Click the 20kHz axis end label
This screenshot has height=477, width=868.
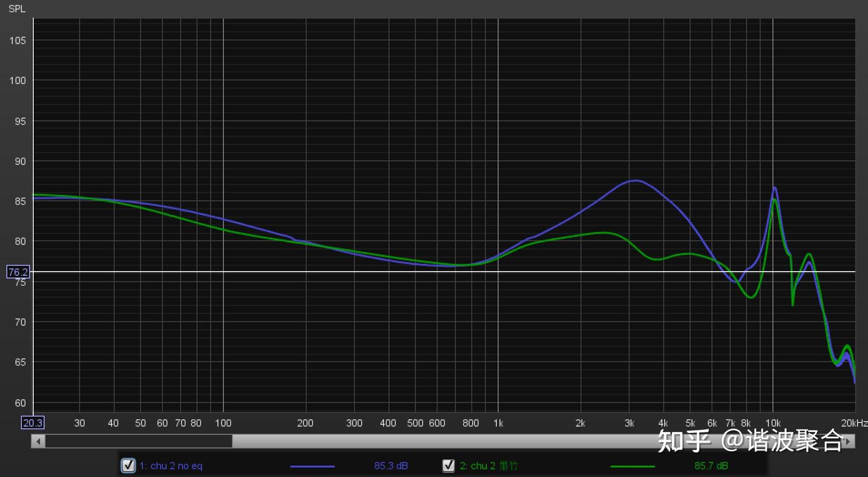tap(854, 423)
